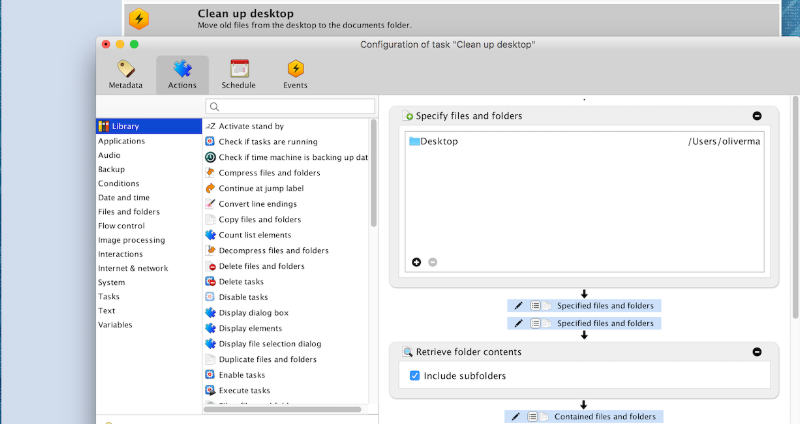
Task: Select Check if tasks are running
Action: tap(267, 142)
